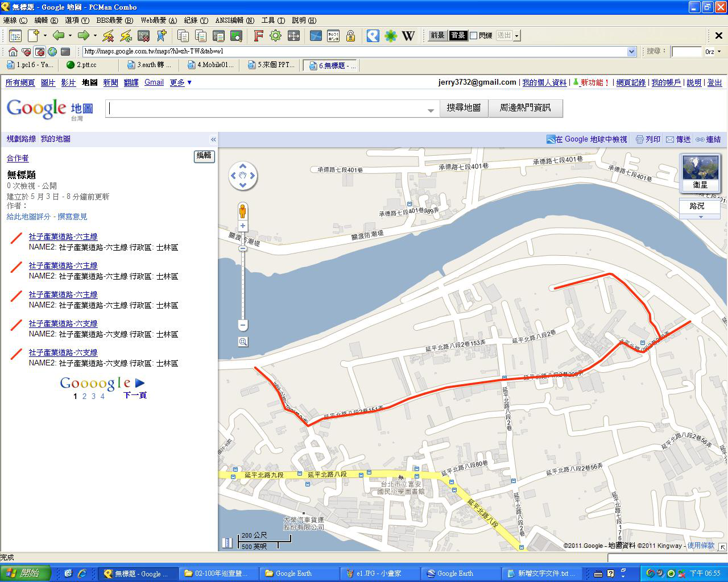This screenshot has height=582, width=728.
Task: Open 在 Google 地球中檢視 link
Action: click(x=586, y=139)
